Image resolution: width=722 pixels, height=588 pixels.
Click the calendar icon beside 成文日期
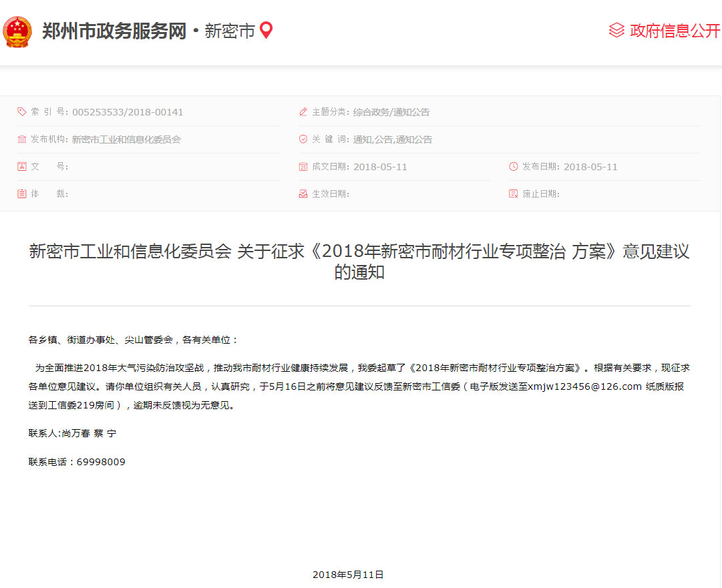(303, 167)
